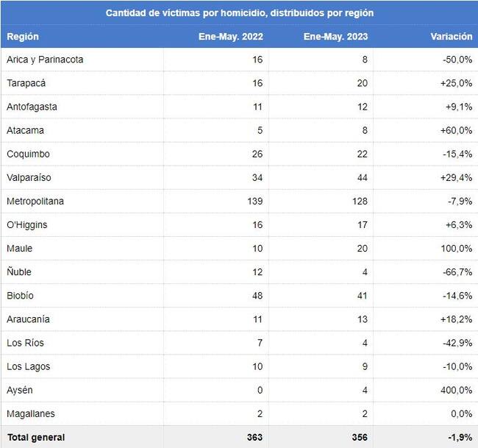Click the Total general row label
Screen dimensions: 478x448
tap(35, 437)
